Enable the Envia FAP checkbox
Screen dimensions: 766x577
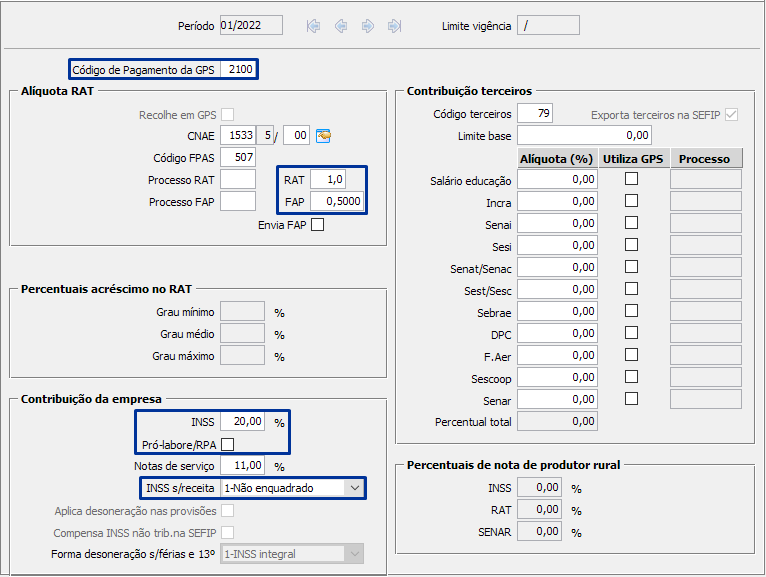click(x=317, y=225)
